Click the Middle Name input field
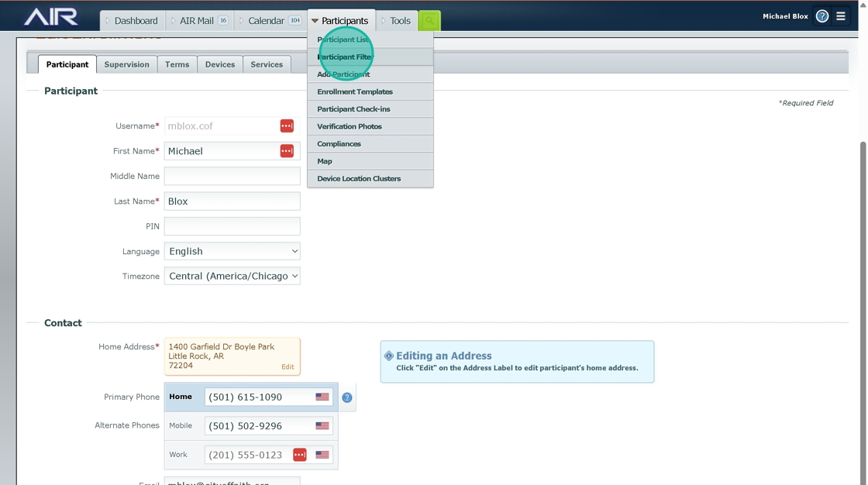This screenshot has width=868, height=485. (x=232, y=176)
